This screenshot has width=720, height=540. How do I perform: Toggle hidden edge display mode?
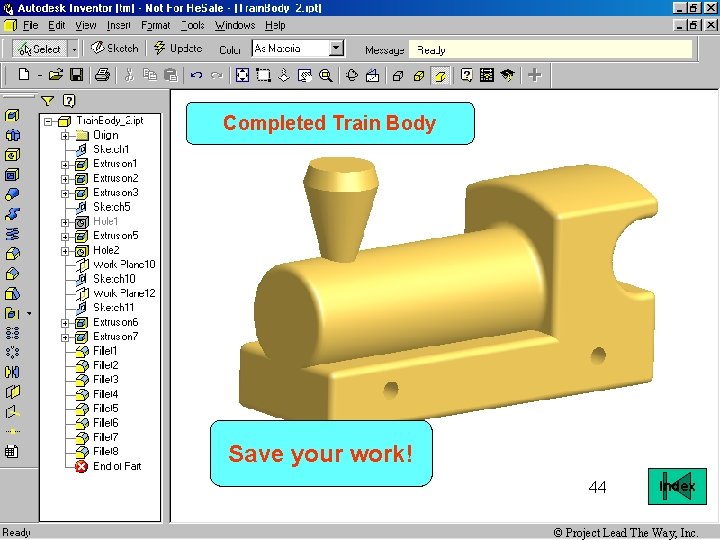pos(419,76)
